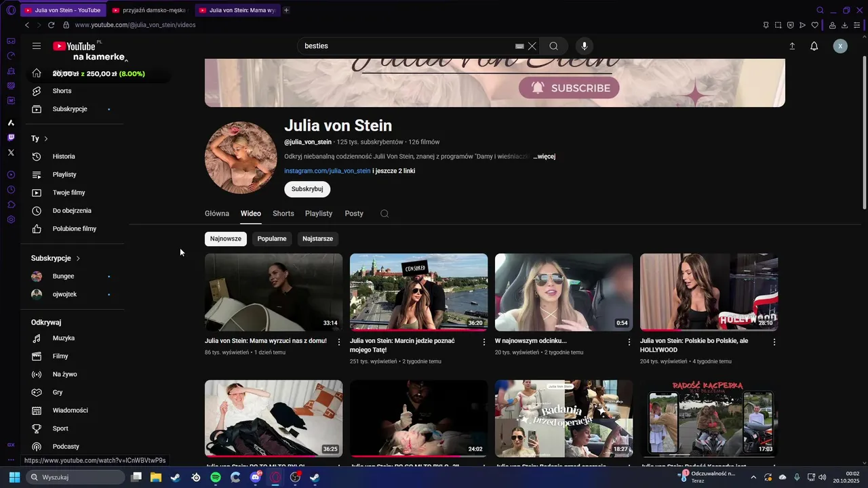
Task: Show hidden system tray icons
Action: (753, 477)
